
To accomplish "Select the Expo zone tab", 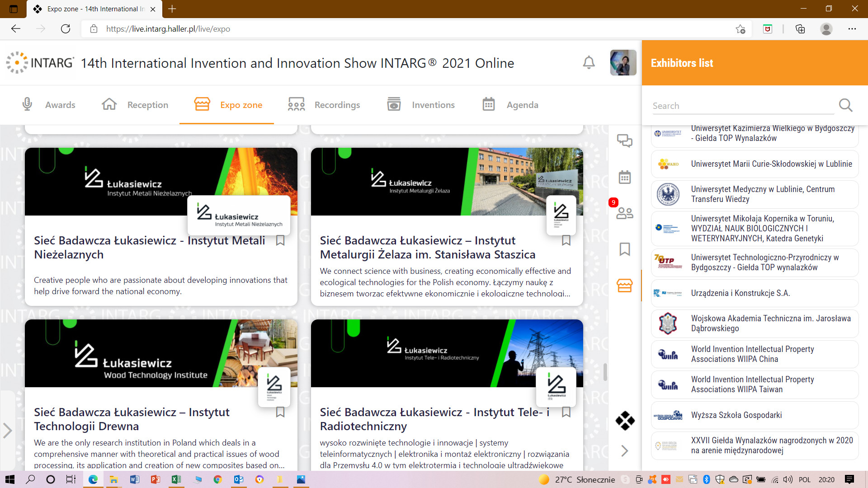I will [227, 105].
